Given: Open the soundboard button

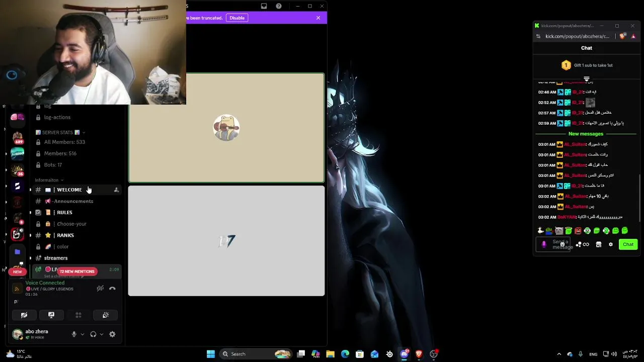Looking at the screenshot, I should (x=106, y=315).
